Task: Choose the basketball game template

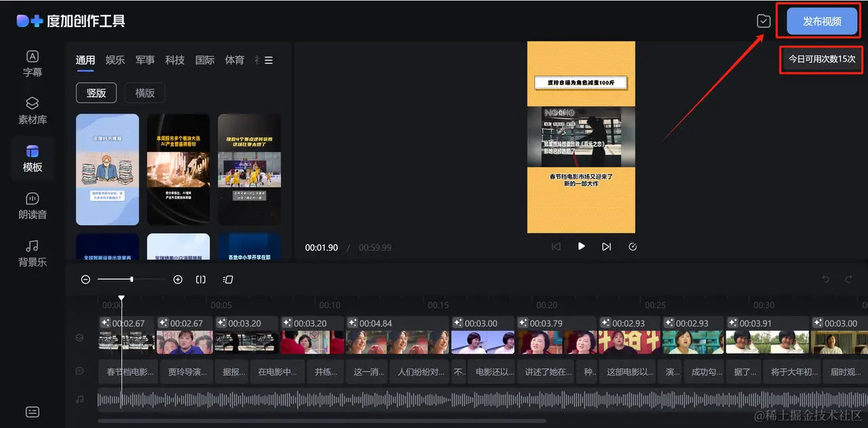Action: 249,169
